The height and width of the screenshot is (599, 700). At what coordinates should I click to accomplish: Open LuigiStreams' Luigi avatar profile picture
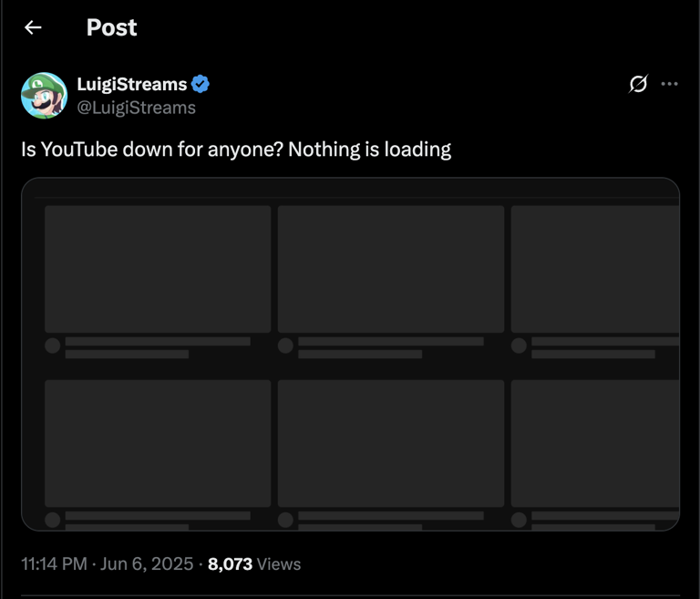(44, 96)
